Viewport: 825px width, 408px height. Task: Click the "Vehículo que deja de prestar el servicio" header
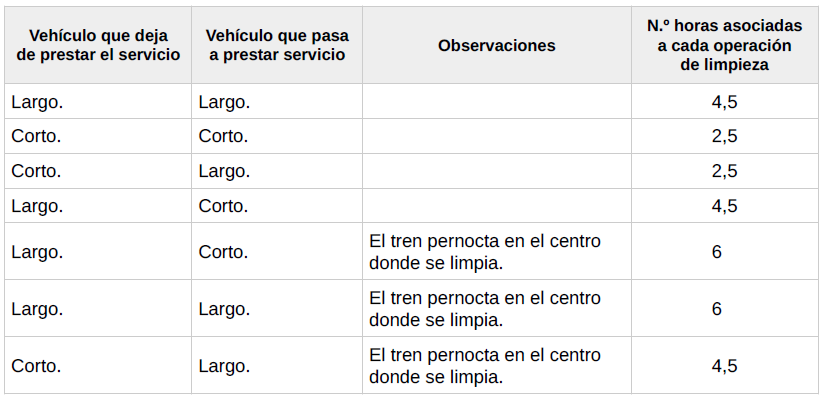[x=98, y=46]
